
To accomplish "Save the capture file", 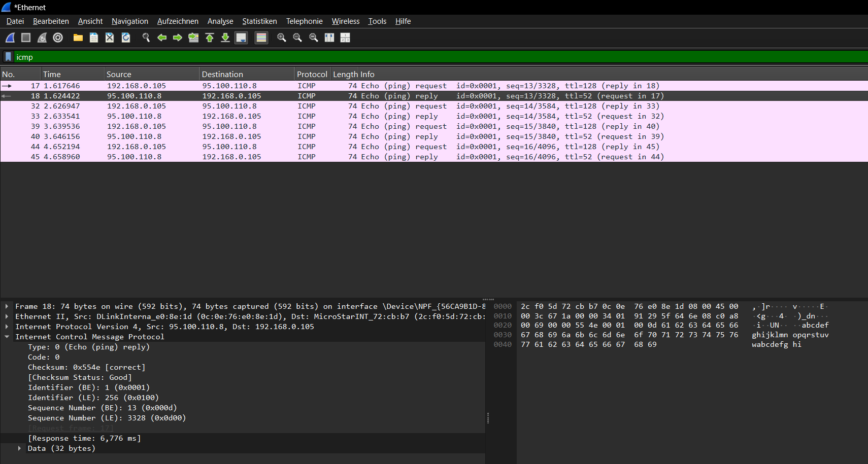I will [94, 38].
